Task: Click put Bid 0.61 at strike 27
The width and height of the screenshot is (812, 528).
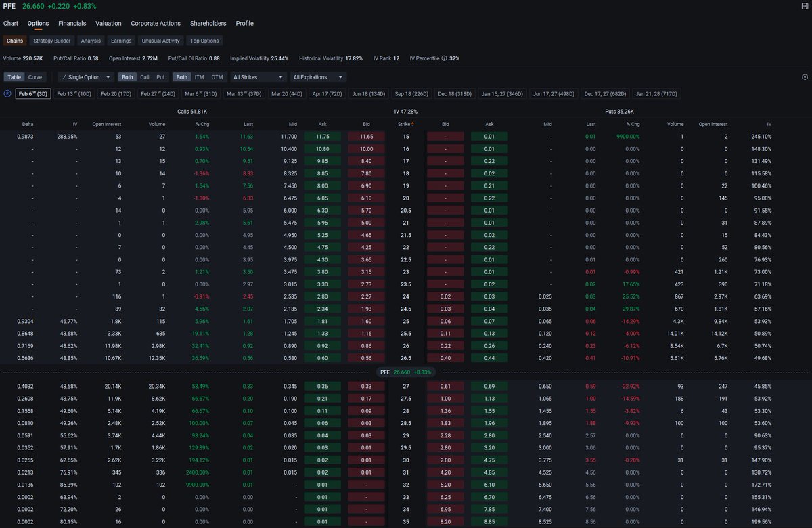Action: 445,386
